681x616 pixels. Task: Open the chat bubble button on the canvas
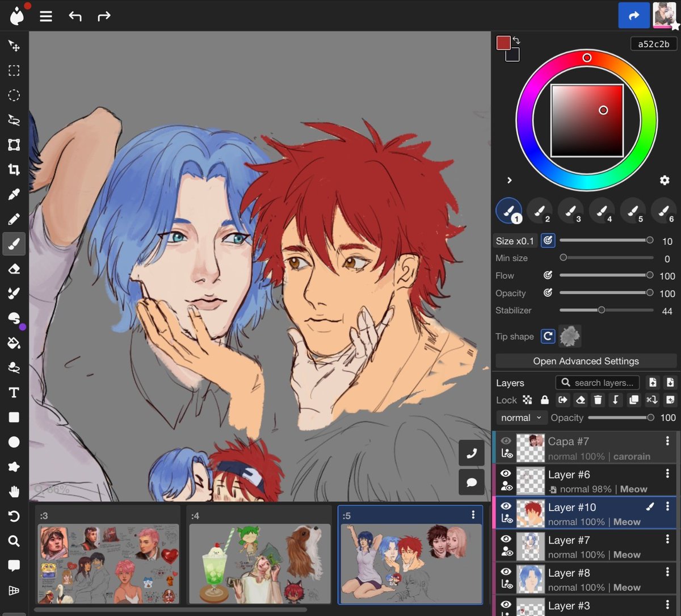coord(472,483)
